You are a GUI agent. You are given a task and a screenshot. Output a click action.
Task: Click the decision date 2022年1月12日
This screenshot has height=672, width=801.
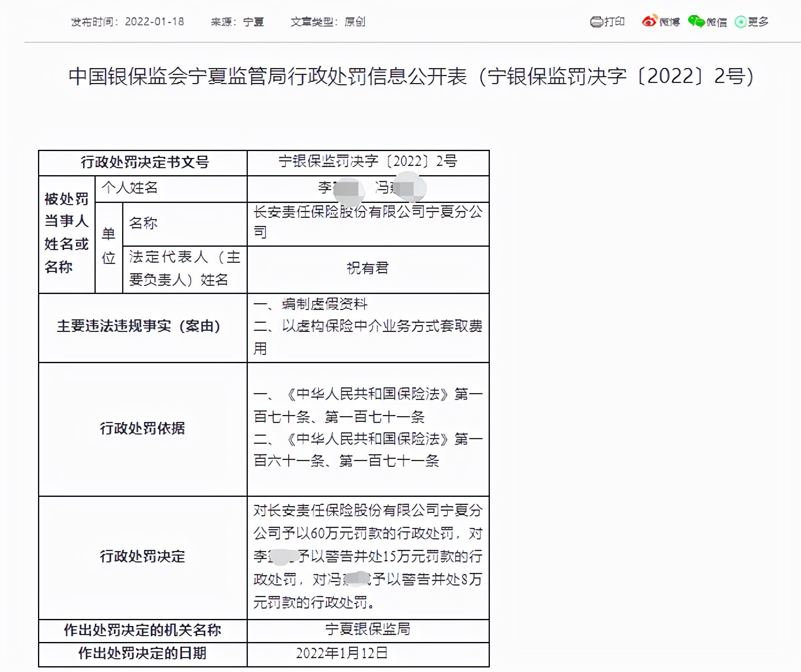click(342, 654)
